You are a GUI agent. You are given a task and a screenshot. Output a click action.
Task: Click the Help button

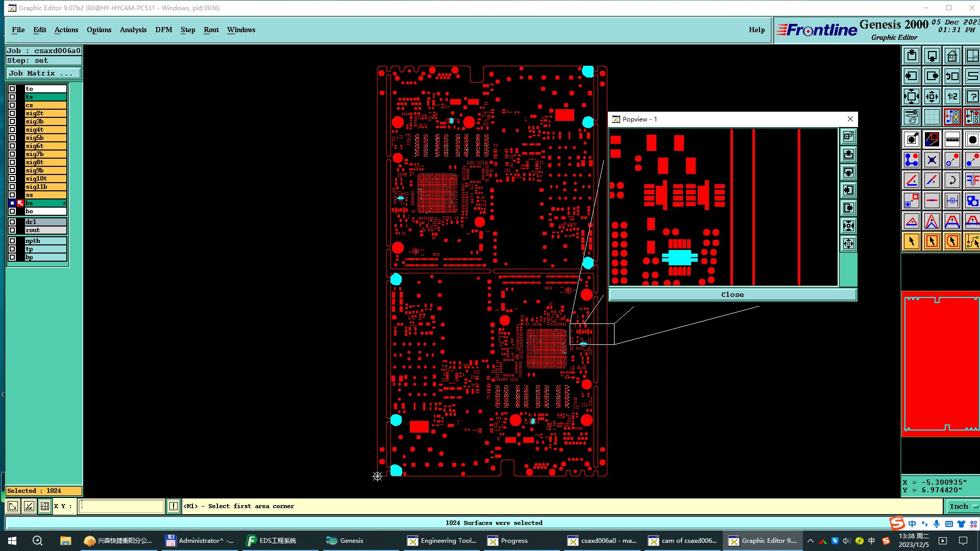[756, 30]
